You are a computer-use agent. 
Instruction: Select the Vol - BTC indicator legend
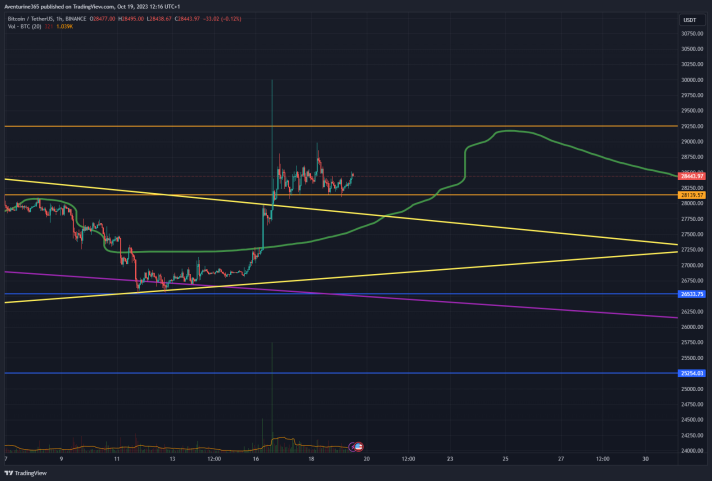click(25, 26)
